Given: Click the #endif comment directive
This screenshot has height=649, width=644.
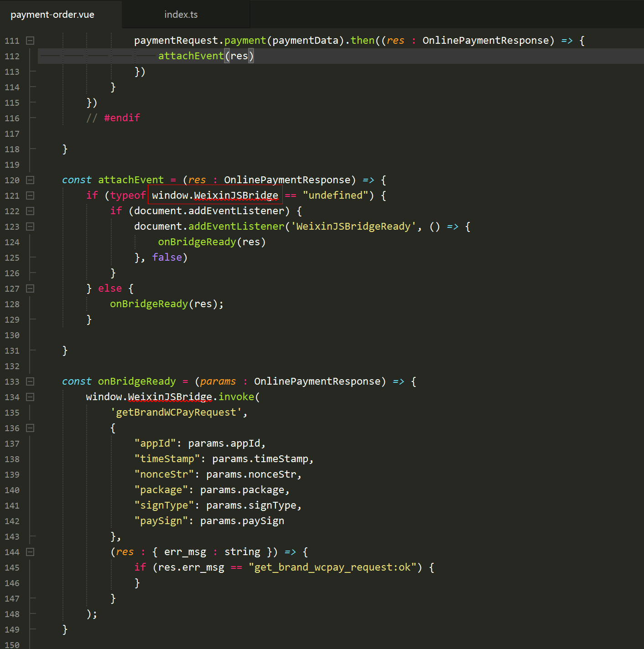Looking at the screenshot, I should click(x=122, y=118).
